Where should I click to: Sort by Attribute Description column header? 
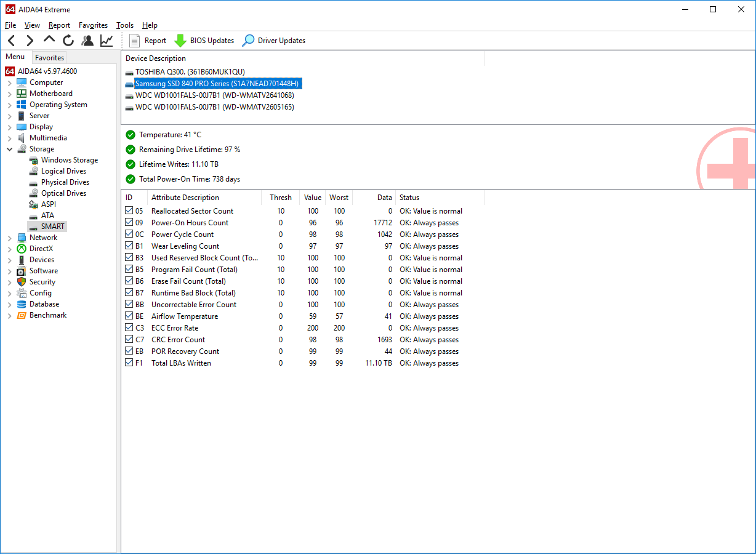click(203, 198)
